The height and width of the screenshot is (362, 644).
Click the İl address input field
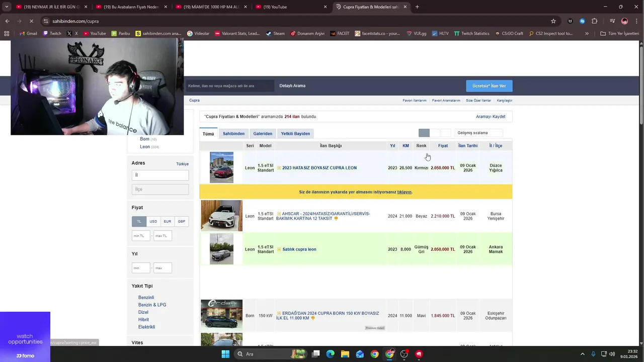(x=160, y=175)
